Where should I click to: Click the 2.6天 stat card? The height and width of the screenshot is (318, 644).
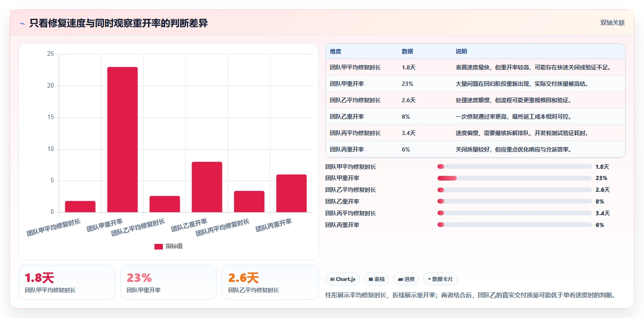tap(270, 282)
